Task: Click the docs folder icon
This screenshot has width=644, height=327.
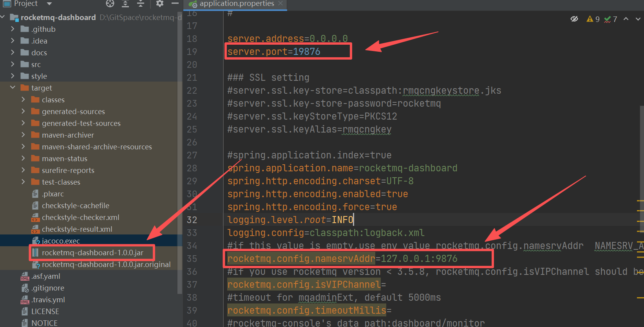Action: (x=25, y=53)
